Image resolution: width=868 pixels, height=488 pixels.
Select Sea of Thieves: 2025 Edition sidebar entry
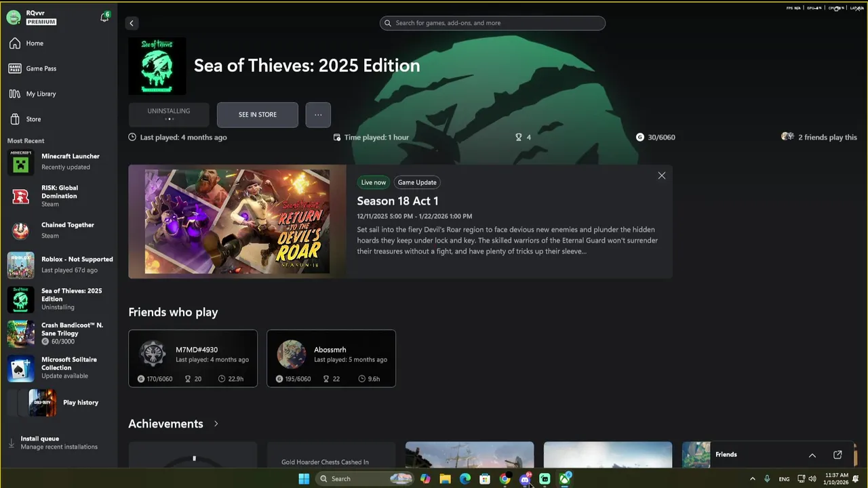(x=60, y=299)
